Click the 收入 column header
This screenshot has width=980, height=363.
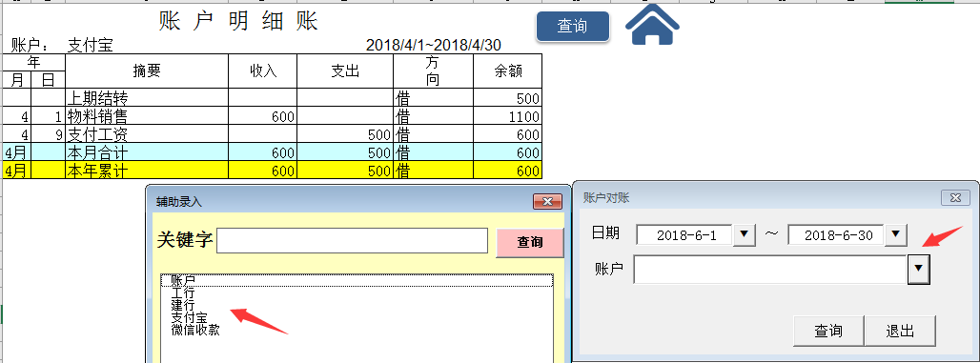[x=262, y=71]
